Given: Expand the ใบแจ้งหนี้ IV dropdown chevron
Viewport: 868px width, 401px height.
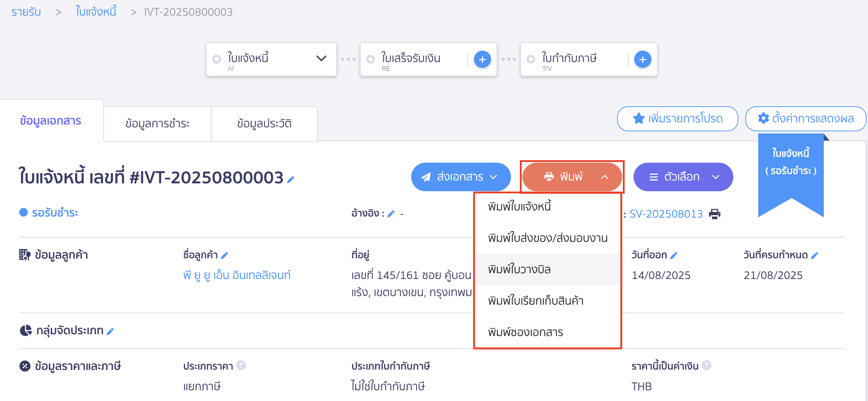Looking at the screenshot, I should pos(321,59).
